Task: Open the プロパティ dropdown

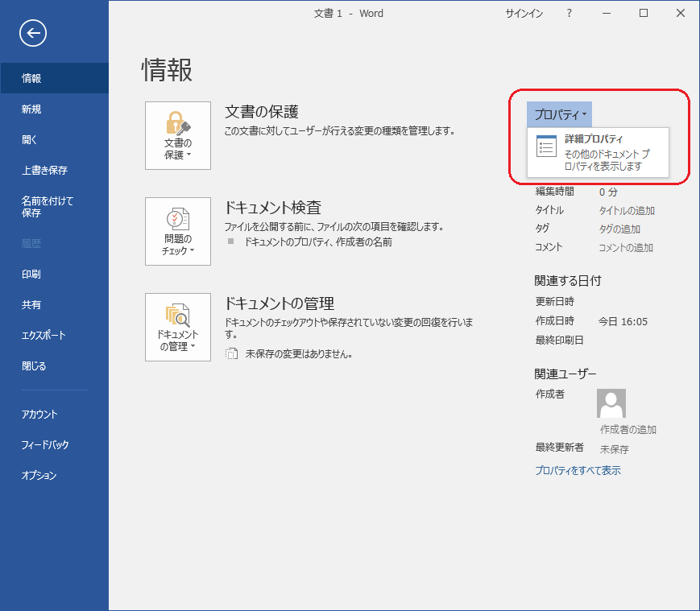Action: coord(558,114)
